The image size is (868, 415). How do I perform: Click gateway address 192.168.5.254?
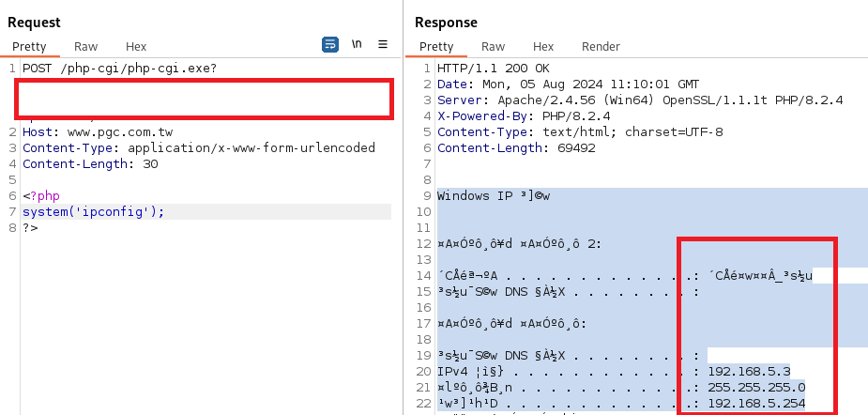756,404
